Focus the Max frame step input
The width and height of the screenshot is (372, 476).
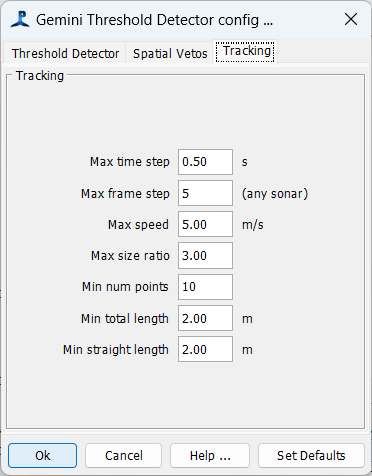tap(205, 193)
